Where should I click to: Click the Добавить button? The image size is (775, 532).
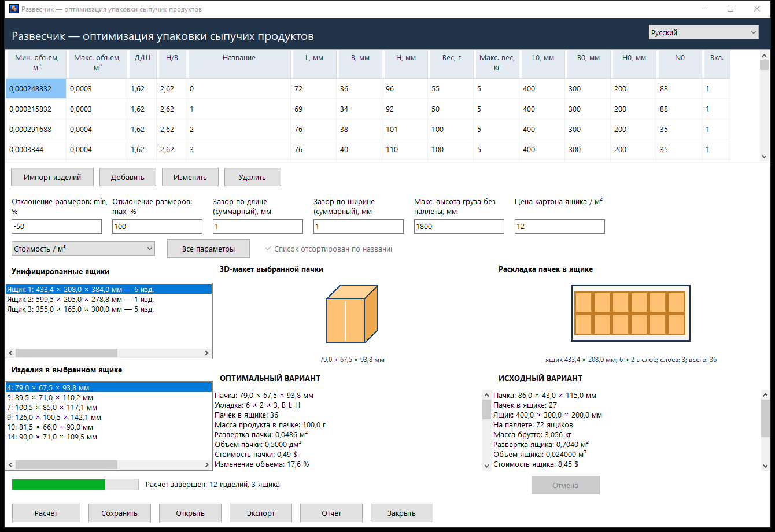pyautogui.click(x=128, y=177)
